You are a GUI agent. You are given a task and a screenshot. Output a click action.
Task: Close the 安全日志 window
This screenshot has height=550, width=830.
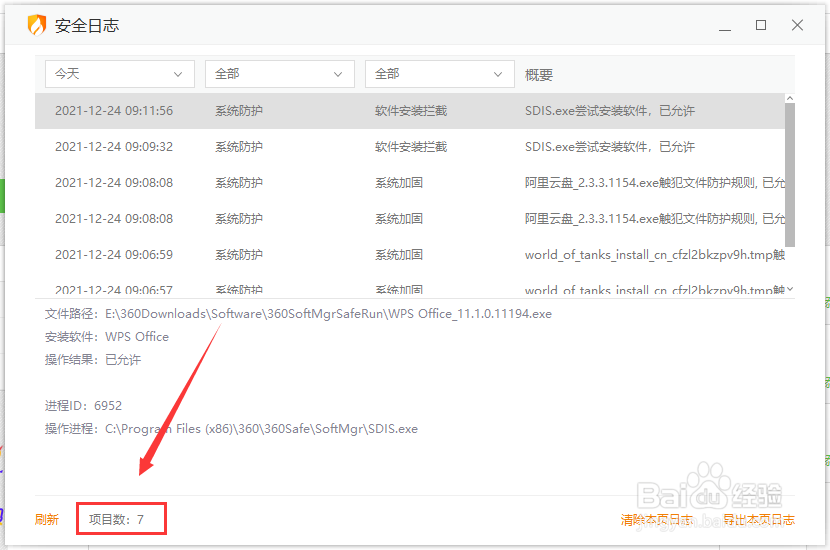797,25
